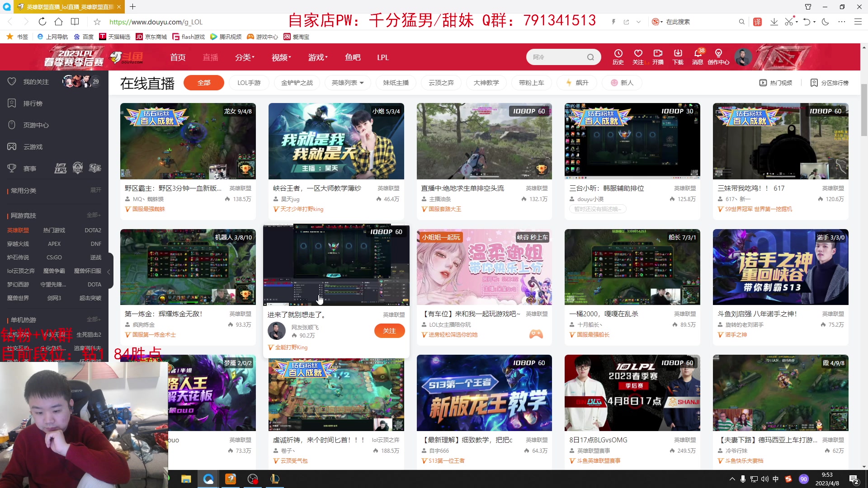Viewport: 868px width, 488px height.
Task: Open the 下载 download icon in header
Action: pos(678,57)
